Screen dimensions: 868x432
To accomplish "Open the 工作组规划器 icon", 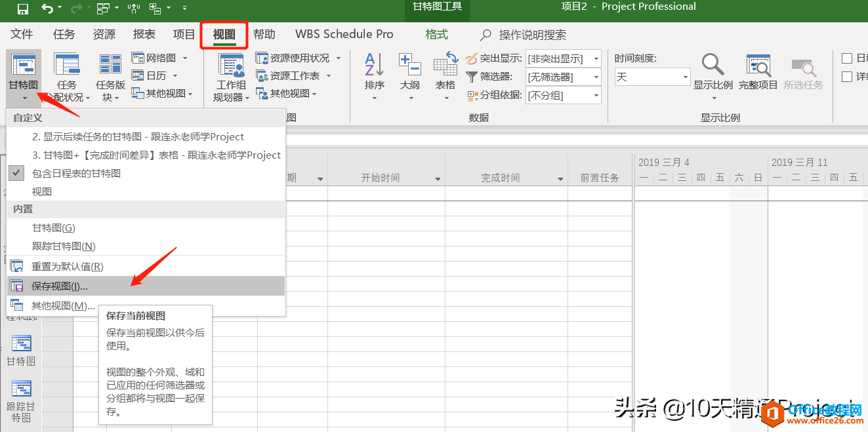I will pos(230,65).
